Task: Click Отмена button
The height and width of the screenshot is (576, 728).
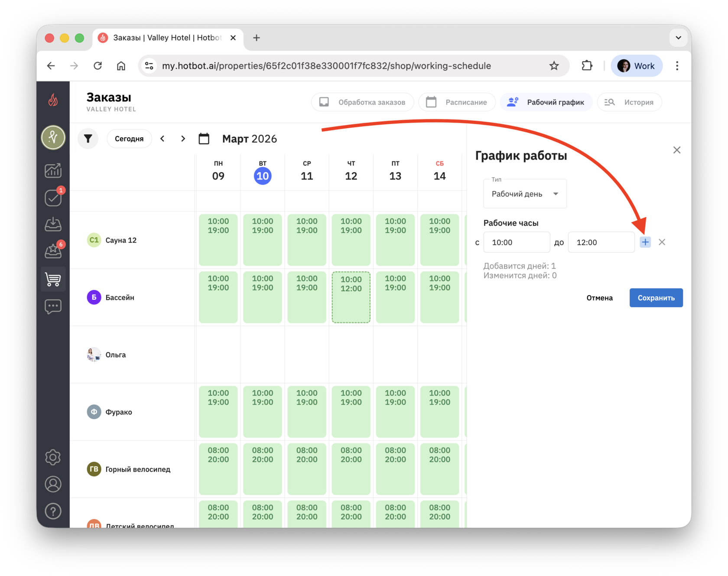Action: tap(599, 298)
